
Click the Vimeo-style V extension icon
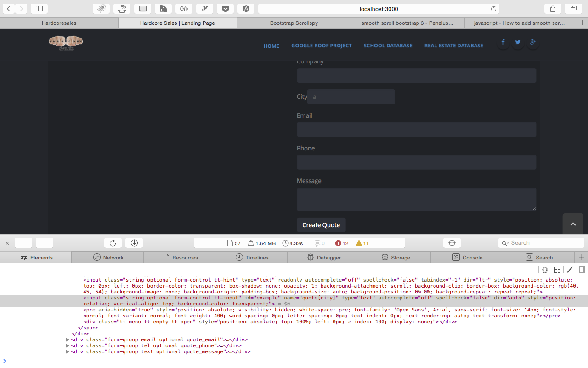205,9
